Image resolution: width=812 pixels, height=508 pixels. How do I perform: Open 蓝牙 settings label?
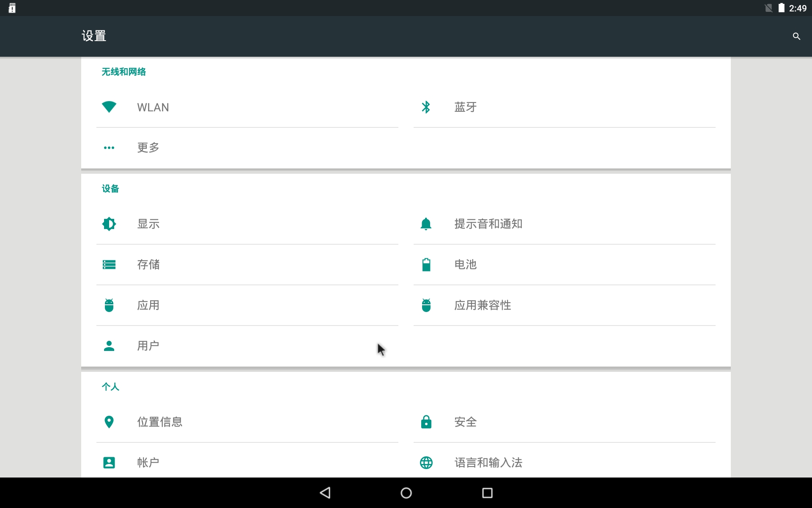[x=465, y=107]
